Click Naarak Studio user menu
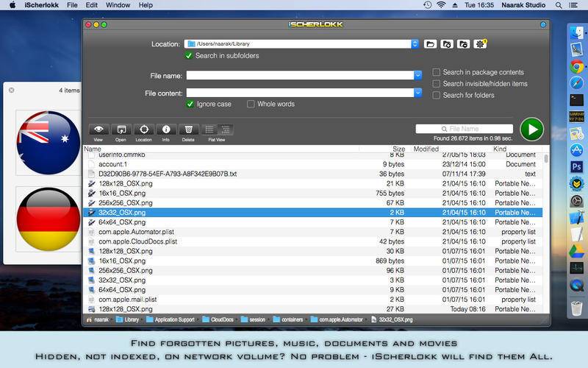 click(523, 5)
